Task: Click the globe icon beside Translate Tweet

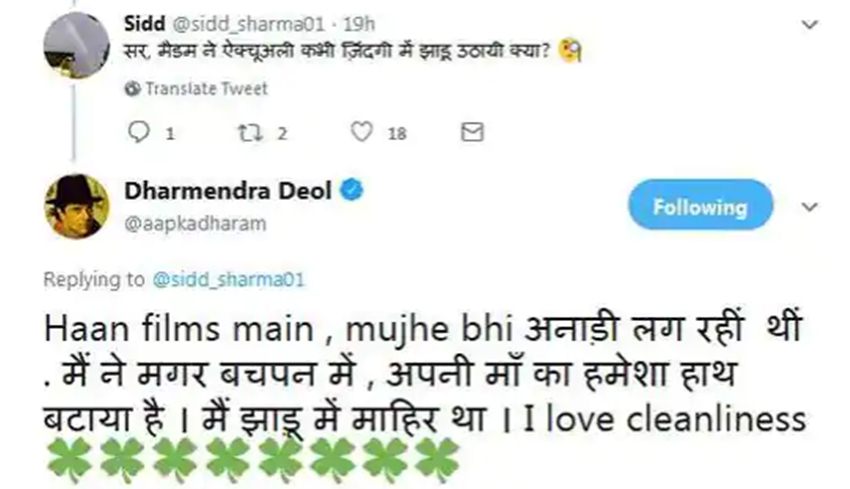Action: [133, 89]
